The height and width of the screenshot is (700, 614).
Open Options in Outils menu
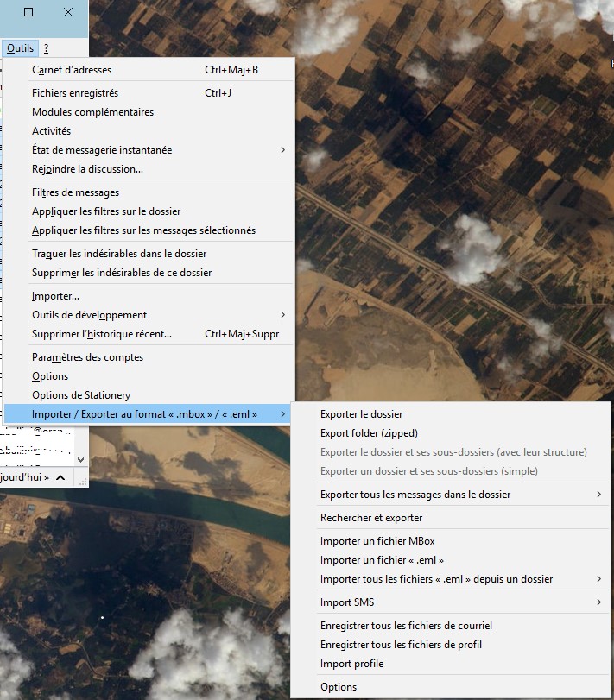(149, 376)
